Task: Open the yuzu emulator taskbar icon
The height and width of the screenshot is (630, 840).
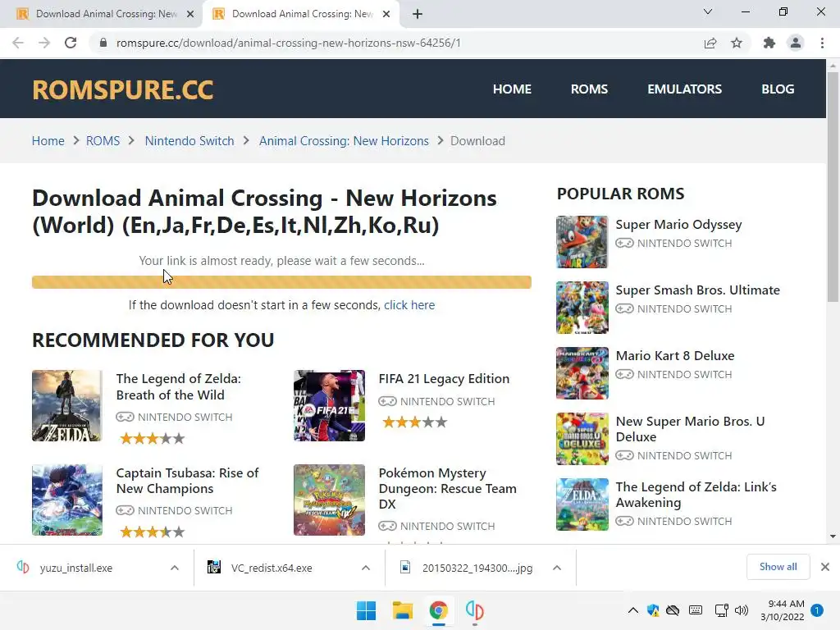Action: click(475, 610)
